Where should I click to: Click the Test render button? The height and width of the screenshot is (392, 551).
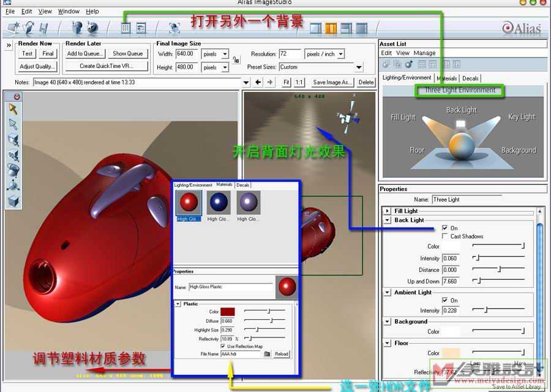pyautogui.click(x=27, y=53)
